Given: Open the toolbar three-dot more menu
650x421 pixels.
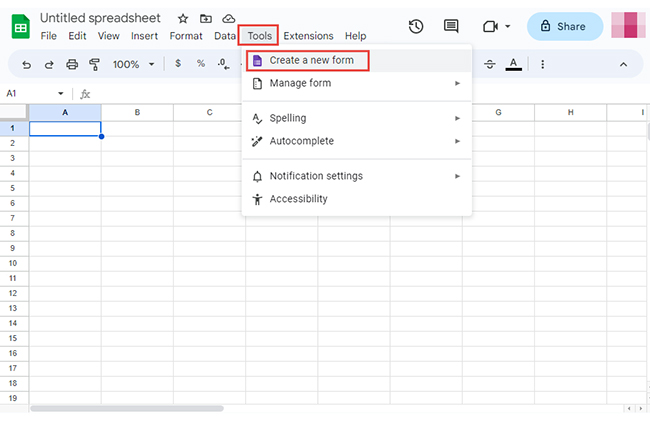Looking at the screenshot, I should tap(542, 64).
